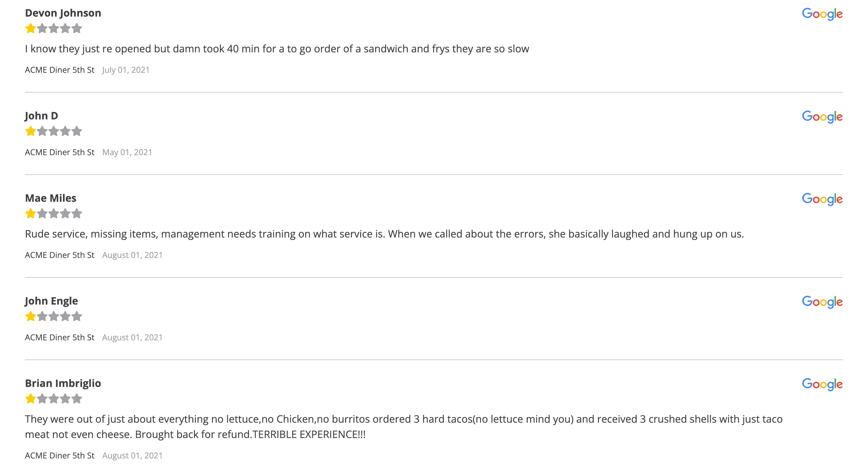Click the fifth gray star under John Engle
868x476 pixels.
[x=77, y=316]
